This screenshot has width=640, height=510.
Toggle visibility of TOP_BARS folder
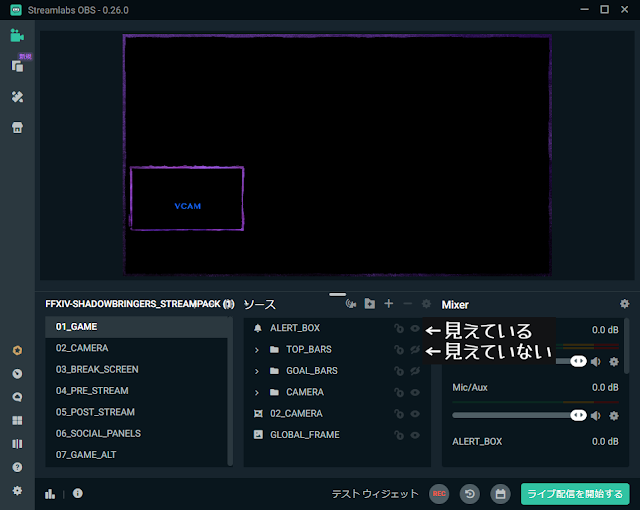pos(415,349)
